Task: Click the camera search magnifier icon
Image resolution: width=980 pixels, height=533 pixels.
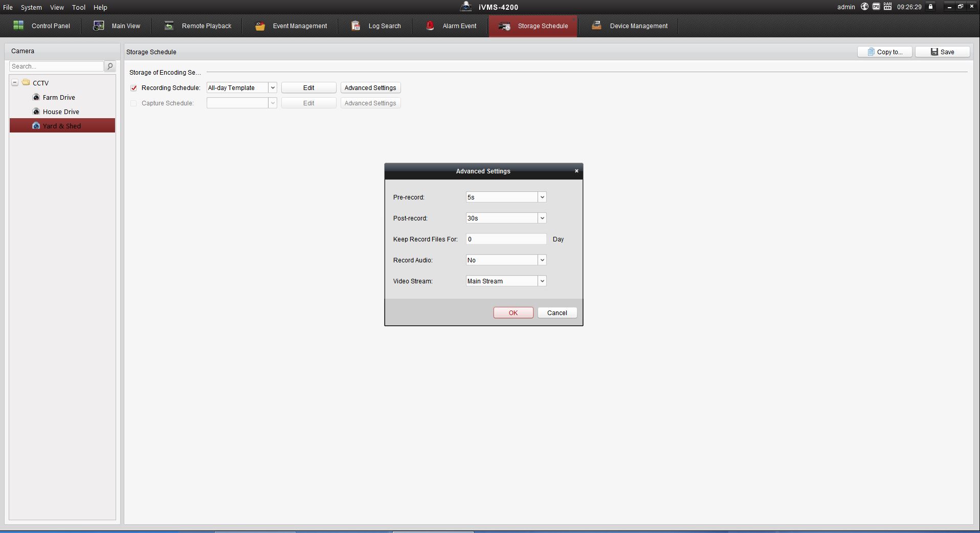Action: click(110, 66)
